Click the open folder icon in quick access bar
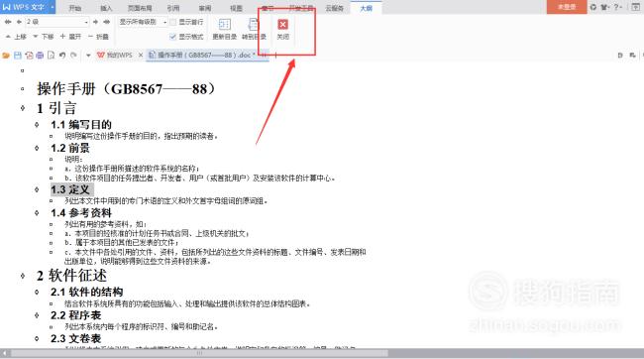 (6, 56)
